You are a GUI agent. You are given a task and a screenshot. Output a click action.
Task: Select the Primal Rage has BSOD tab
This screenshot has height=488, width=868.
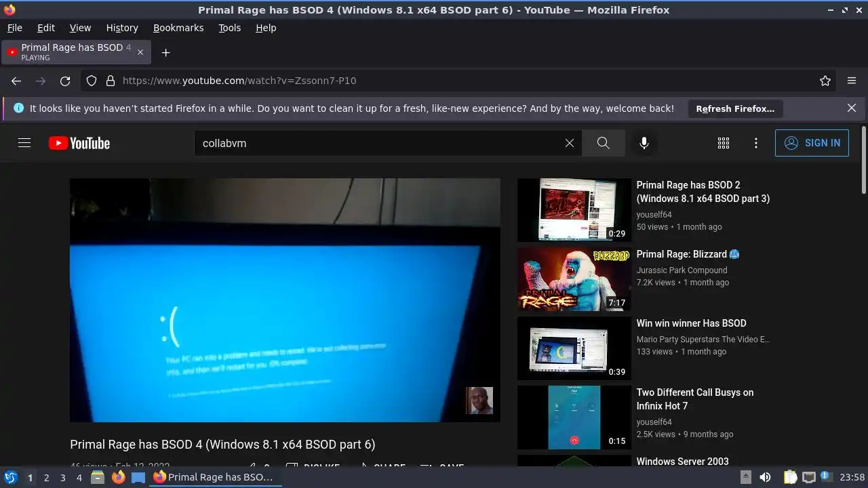(x=76, y=52)
